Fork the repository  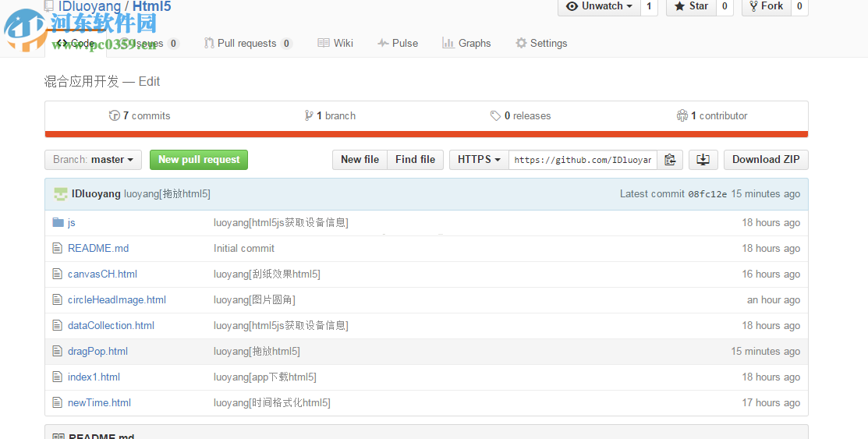coord(766,6)
